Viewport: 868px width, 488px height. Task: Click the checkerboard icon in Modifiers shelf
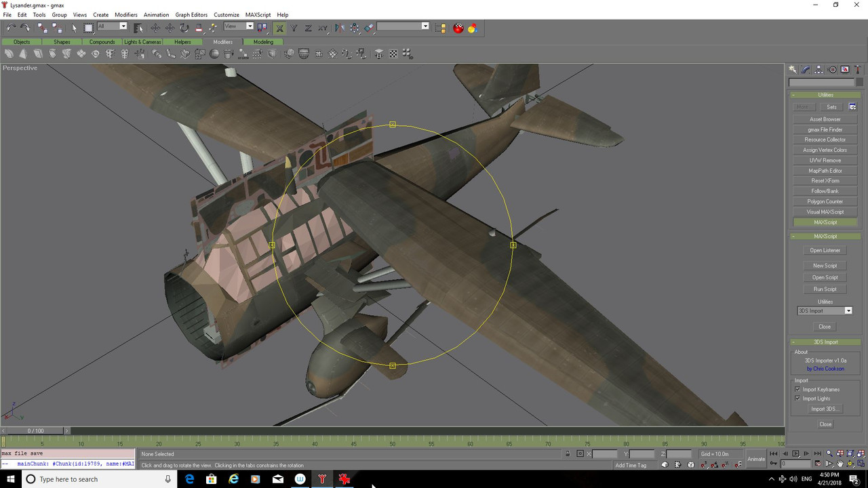tap(393, 54)
